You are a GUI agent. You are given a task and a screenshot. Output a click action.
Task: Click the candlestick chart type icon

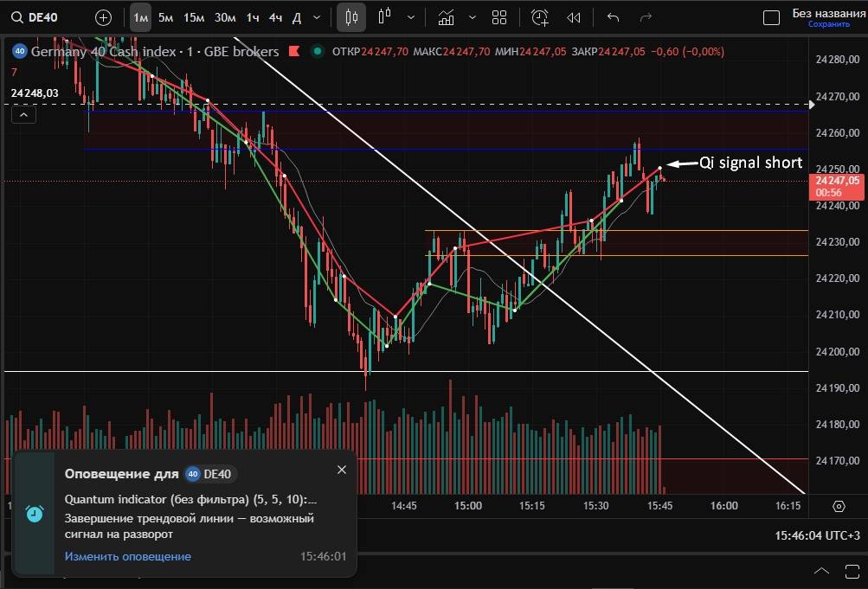pos(350,17)
